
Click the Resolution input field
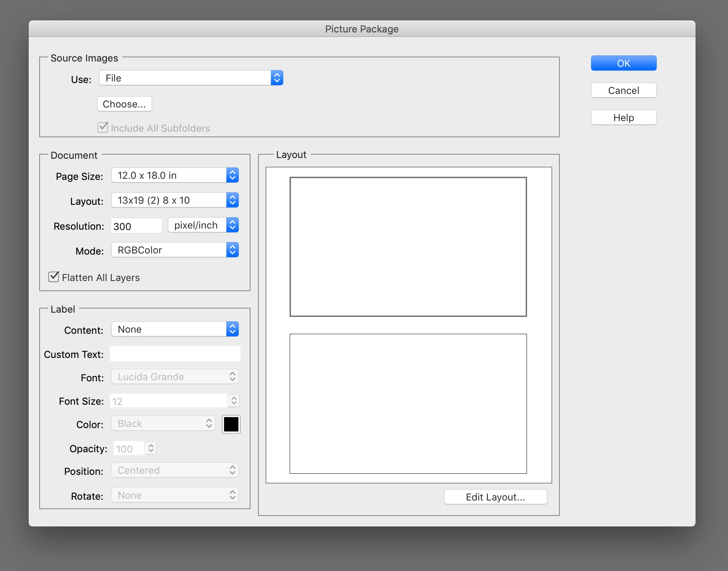(x=136, y=226)
